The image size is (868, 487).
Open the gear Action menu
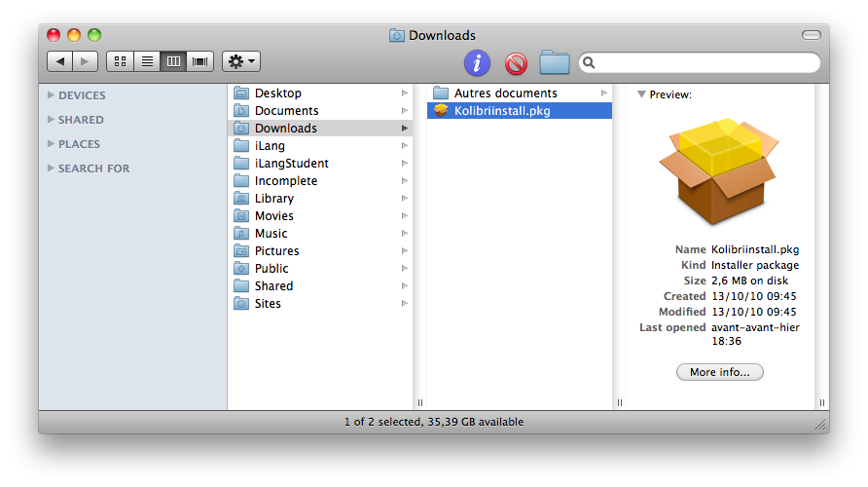point(241,61)
